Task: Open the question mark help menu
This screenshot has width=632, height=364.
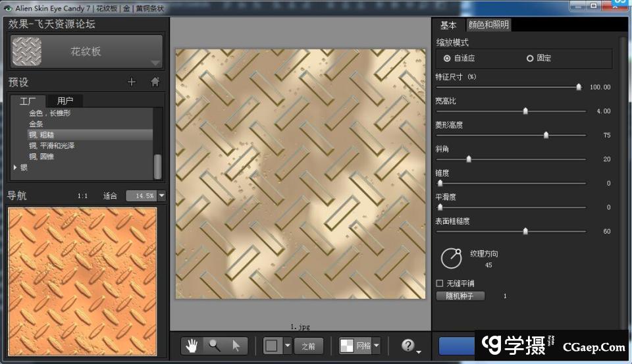Action: tap(409, 346)
